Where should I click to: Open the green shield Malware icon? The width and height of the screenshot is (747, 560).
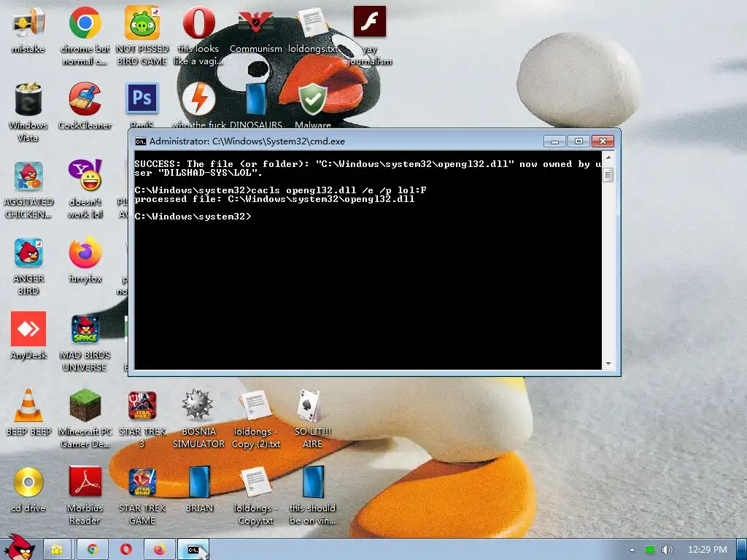[312, 99]
